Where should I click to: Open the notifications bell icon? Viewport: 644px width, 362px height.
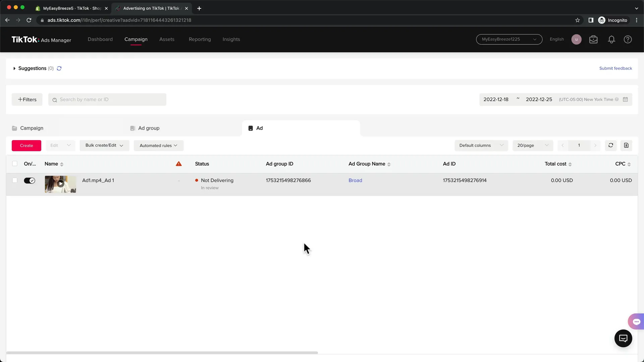[x=611, y=40]
